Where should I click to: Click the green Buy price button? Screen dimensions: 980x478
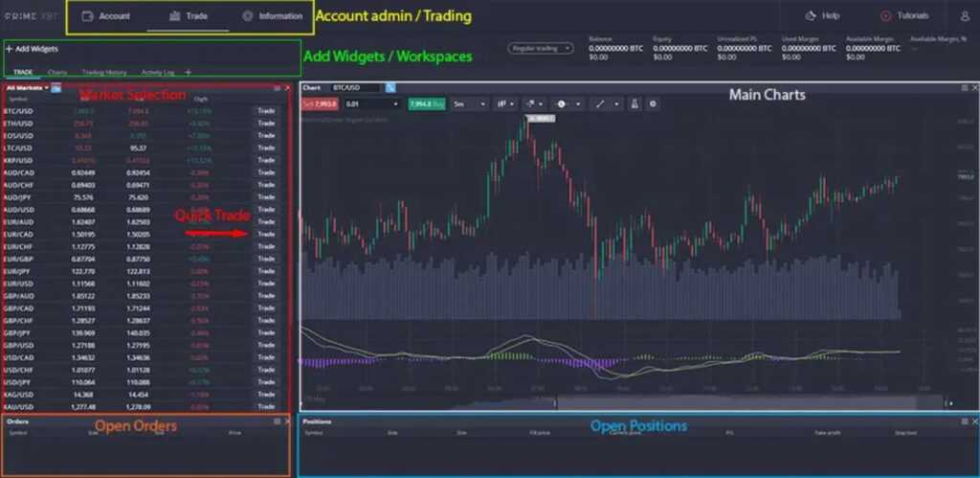(x=426, y=103)
